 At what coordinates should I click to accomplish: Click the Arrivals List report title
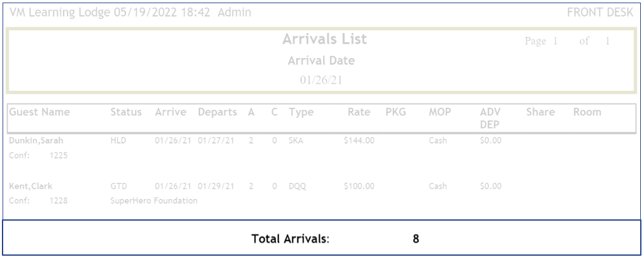(x=325, y=40)
